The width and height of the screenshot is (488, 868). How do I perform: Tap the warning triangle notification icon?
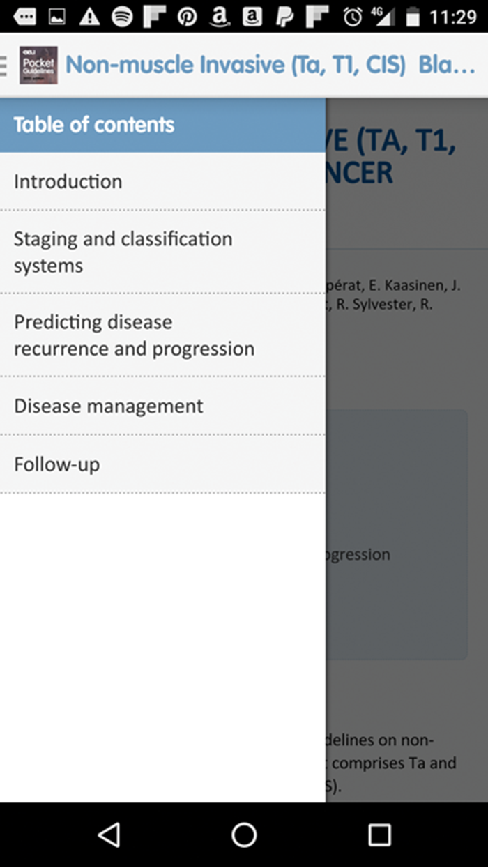tap(89, 17)
